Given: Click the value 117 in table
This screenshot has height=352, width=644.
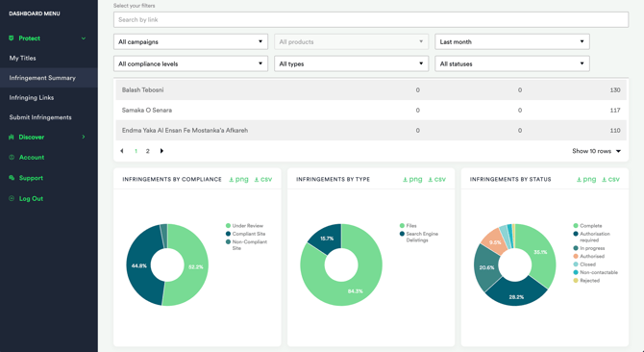Looking at the screenshot, I should click(x=615, y=110).
